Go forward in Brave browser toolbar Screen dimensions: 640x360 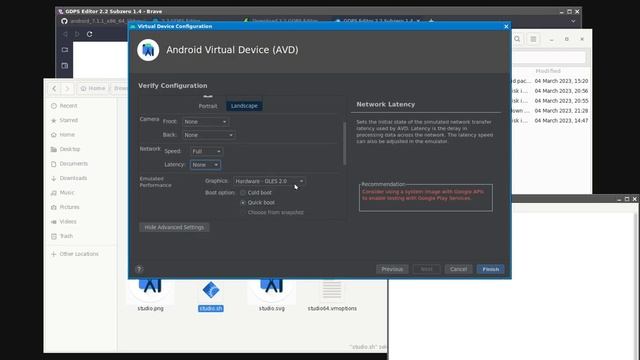77,34
